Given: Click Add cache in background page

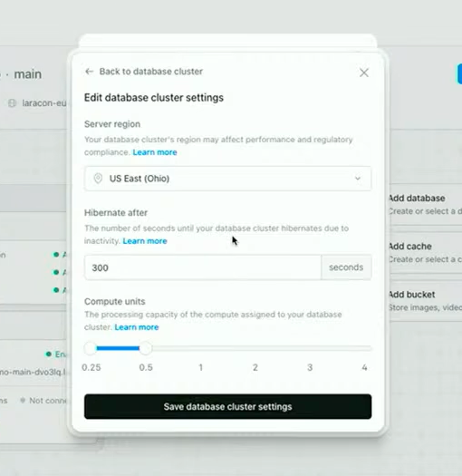Looking at the screenshot, I should click(410, 247).
